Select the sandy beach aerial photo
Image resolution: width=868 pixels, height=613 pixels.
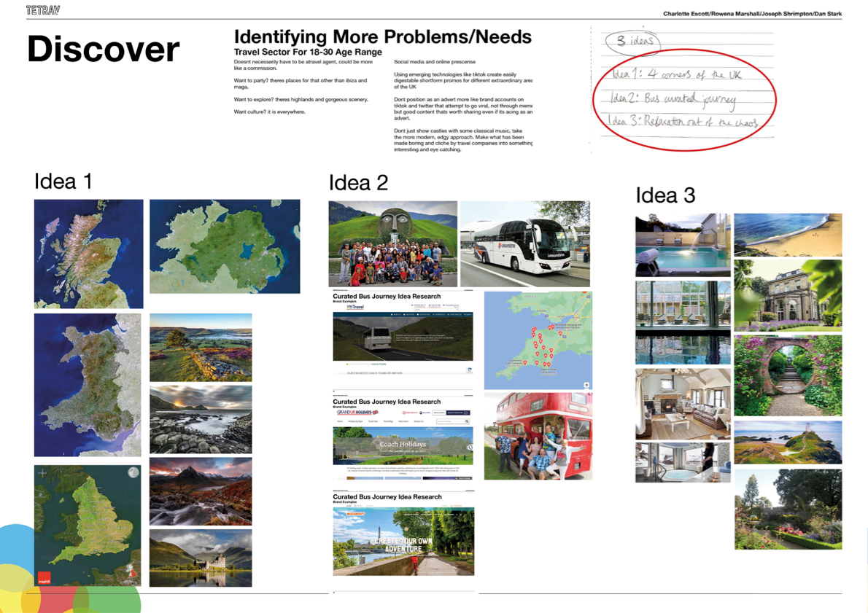788,235
